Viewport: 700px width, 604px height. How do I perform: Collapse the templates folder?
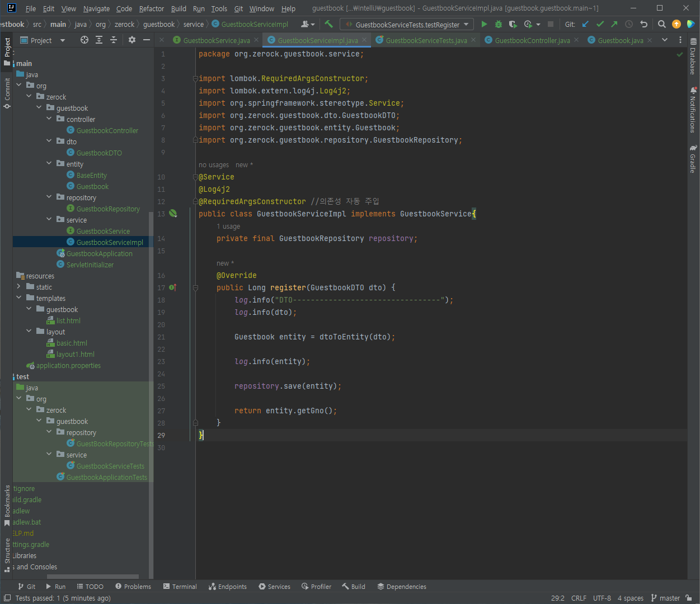19,298
